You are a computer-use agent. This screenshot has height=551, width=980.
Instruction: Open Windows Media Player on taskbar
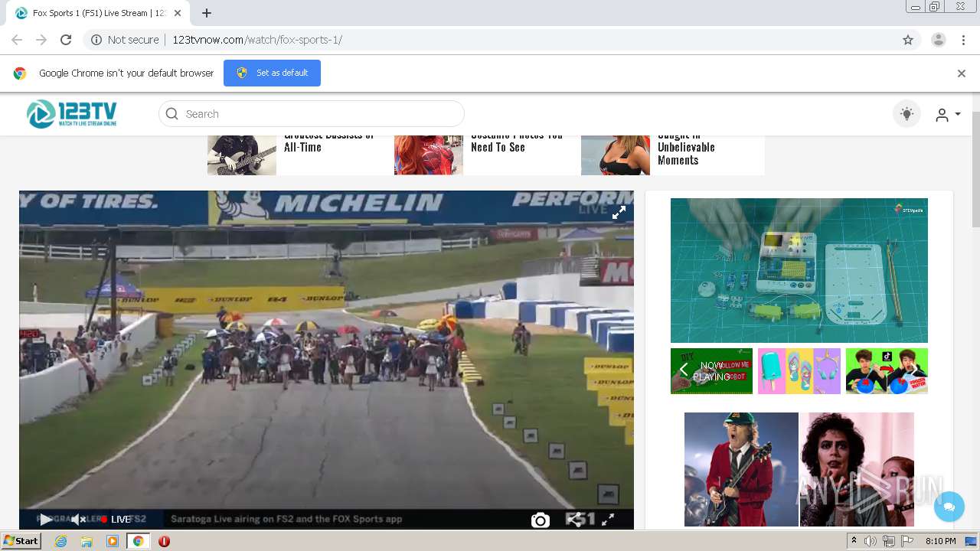(113, 541)
